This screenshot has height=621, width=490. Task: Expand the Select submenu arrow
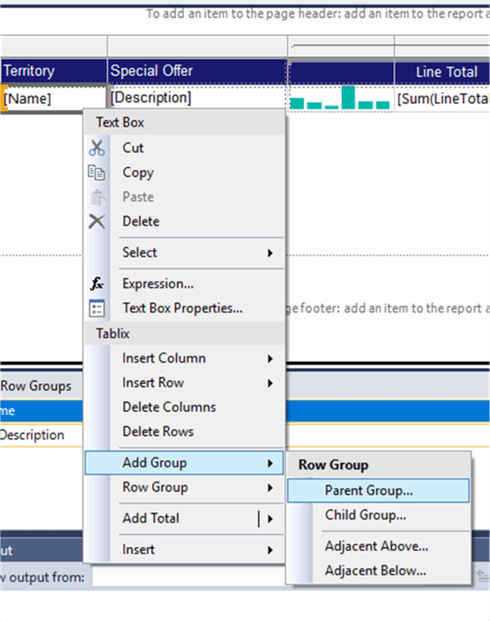(270, 253)
